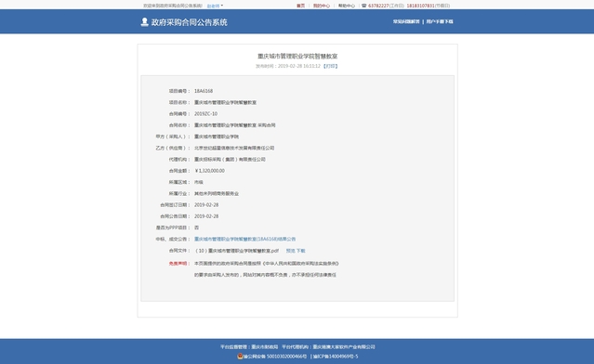The height and width of the screenshot is (364, 594).
Task: Open 帮助中心 help center
Action: coord(346,6)
